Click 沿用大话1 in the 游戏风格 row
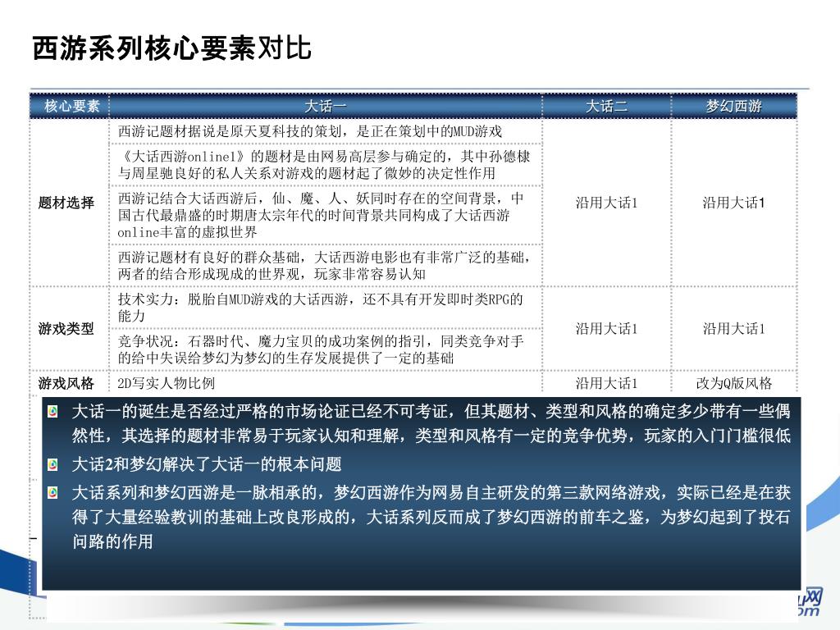This screenshot has height=630, width=840. click(x=606, y=383)
